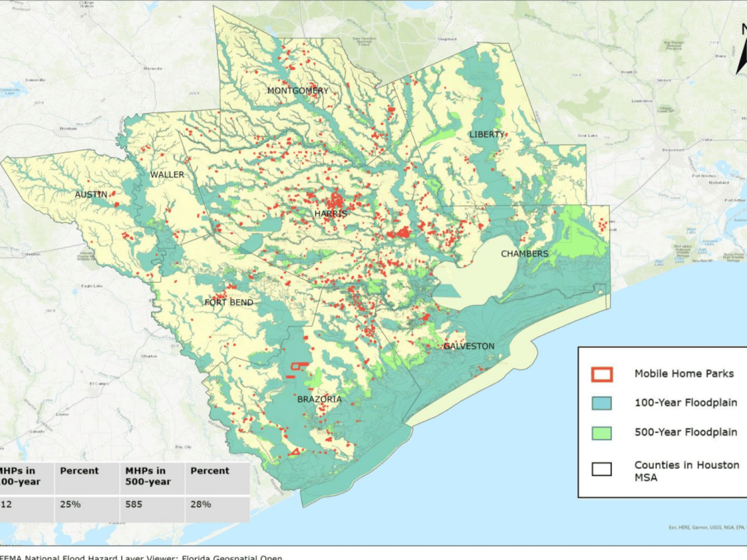Click the 585 value in table

pyautogui.click(x=134, y=504)
